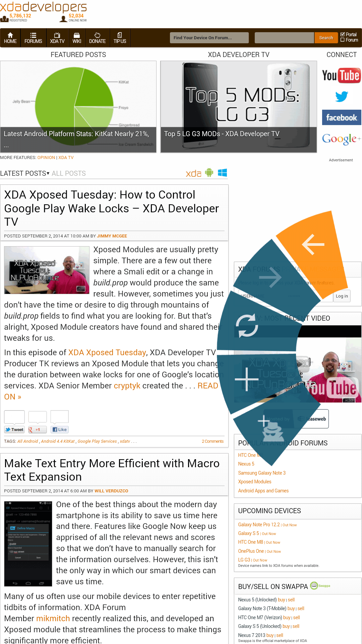Open Android Apps and Games forum link
This screenshot has width=362, height=644.
tap(263, 491)
